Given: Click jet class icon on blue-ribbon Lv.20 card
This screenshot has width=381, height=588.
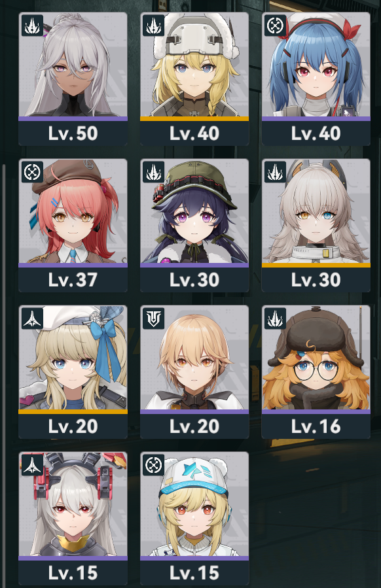Looking at the screenshot, I should (32, 319).
